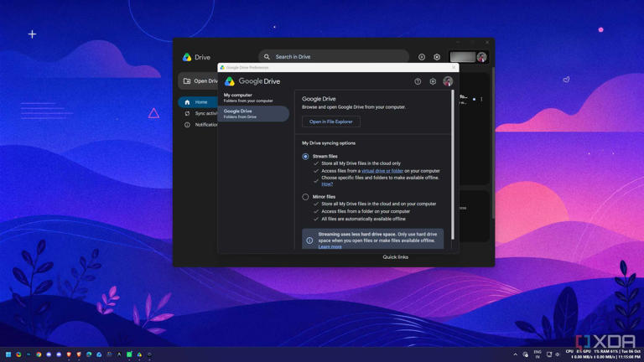Click the ENG IN language indicator
The height and width of the screenshot is (362, 644).
[538, 354]
